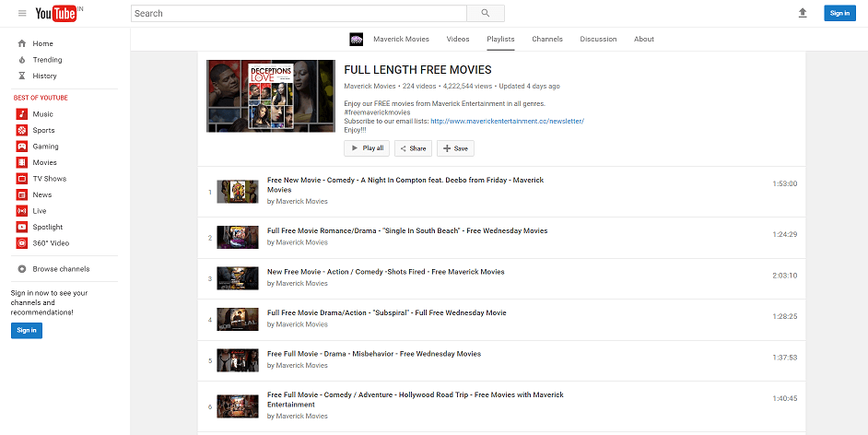Click the Sports icon in sidebar
Image resolution: width=868 pixels, height=435 pixels.
tap(21, 130)
